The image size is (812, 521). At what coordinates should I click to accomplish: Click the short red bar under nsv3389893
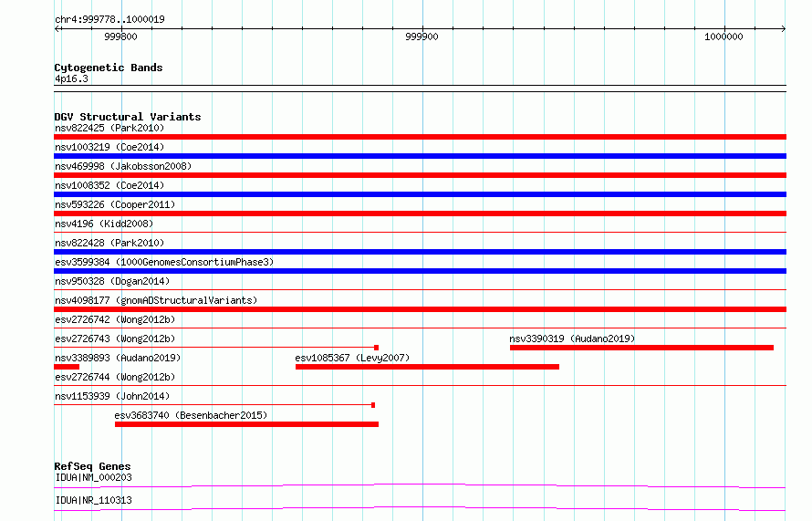67,367
